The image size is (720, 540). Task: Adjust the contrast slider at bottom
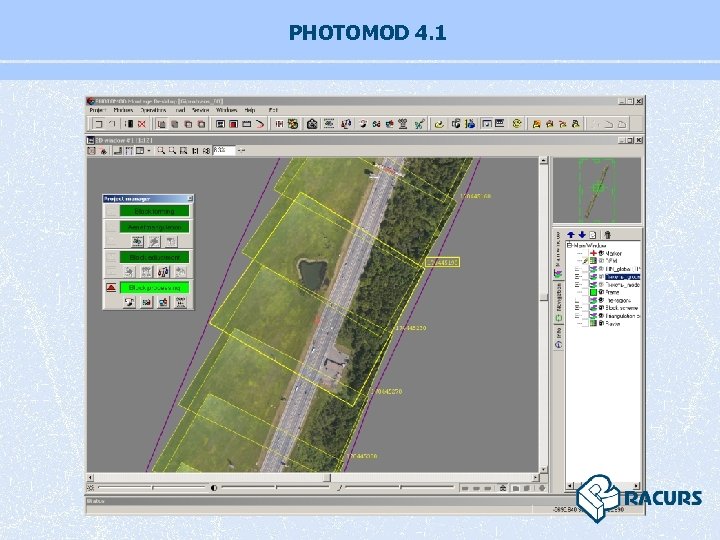pos(276,488)
